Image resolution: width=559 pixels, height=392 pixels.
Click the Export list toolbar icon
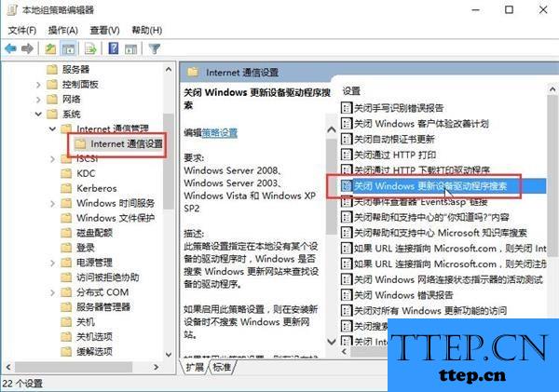90,48
